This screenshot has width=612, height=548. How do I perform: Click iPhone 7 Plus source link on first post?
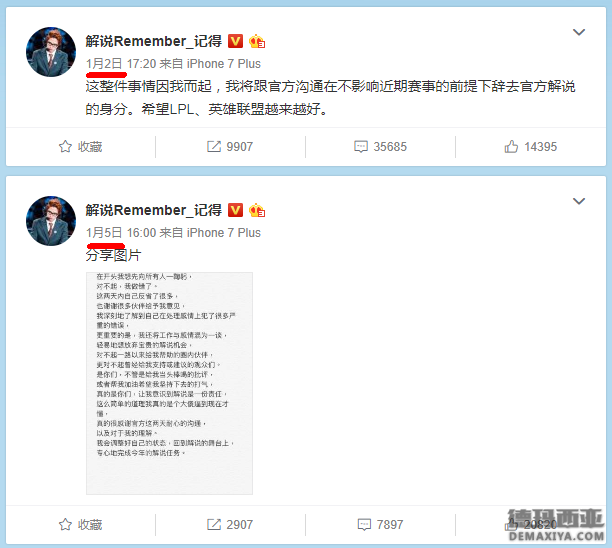(x=224, y=64)
